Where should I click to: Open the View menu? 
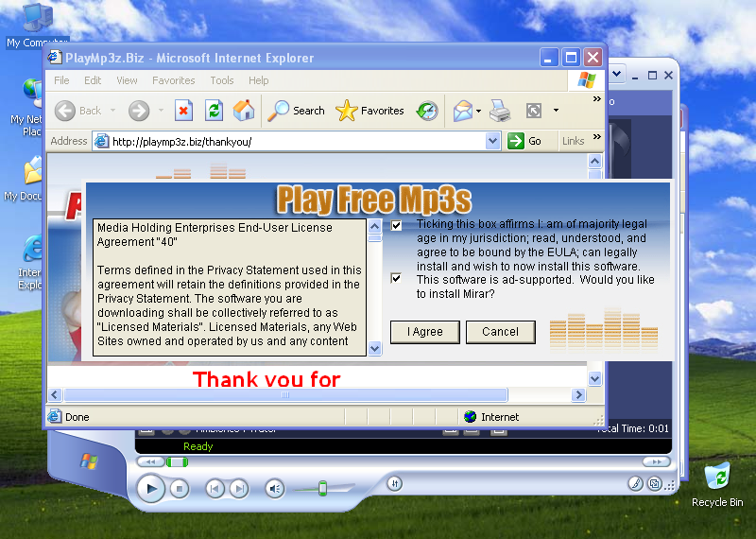127,80
